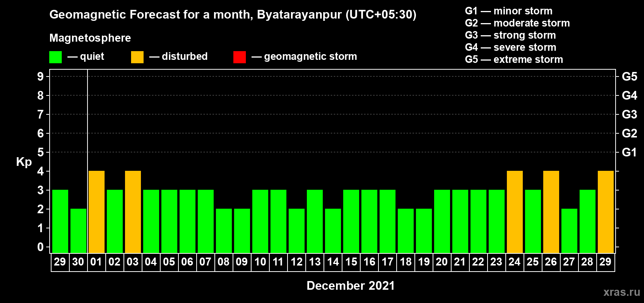Click the 'G5 — extreme storm' legend line
Image resolution: width=644 pixels, height=303 pixels.
point(514,59)
